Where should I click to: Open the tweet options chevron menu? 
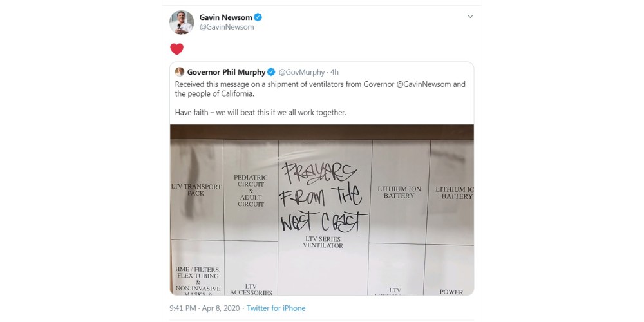click(470, 17)
